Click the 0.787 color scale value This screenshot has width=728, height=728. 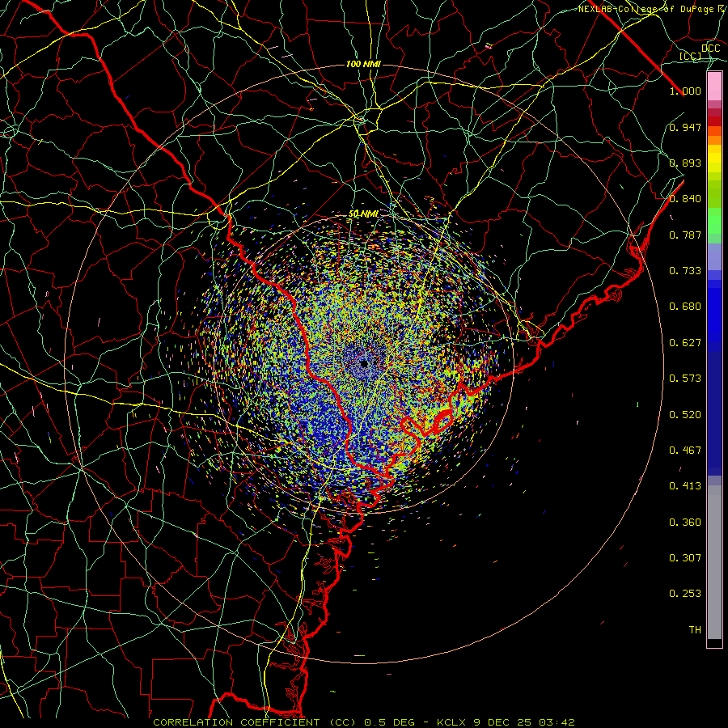(x=685, y=235)
